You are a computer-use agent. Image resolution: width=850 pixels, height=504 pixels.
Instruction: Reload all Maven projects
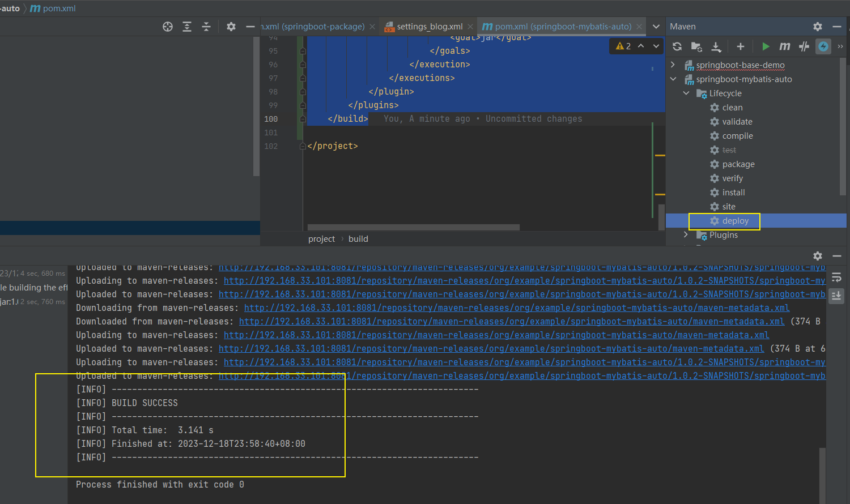point(677,46)
